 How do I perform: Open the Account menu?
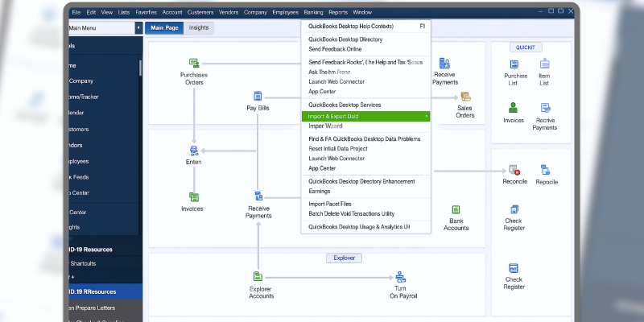coord(172,12)
